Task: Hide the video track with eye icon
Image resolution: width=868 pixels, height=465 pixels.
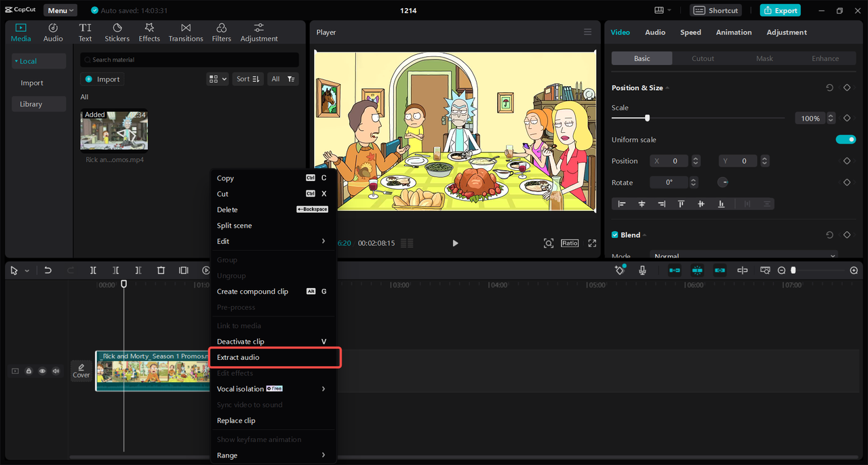Action: pos(42,371)
